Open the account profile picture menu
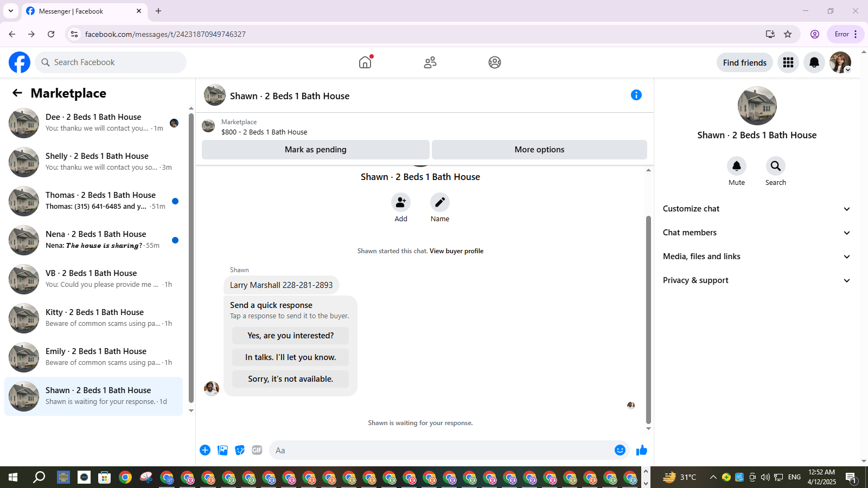The width and height of the screenshot is (868, 488). tap(840, 62)
